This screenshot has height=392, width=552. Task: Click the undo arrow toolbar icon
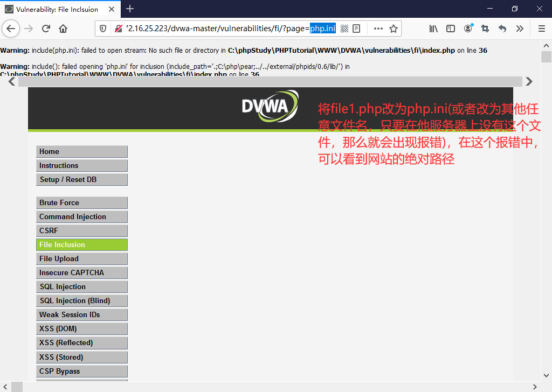[x=502, y=29]
